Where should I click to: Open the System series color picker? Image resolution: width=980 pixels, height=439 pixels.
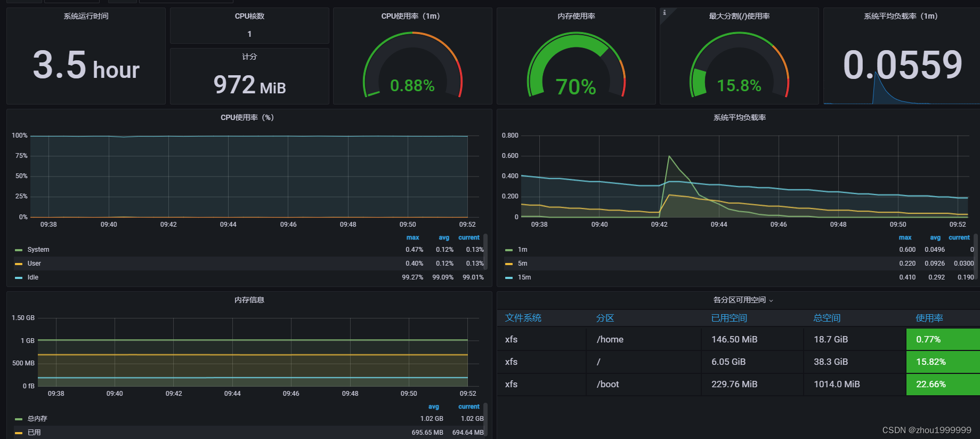pos(19,250)
